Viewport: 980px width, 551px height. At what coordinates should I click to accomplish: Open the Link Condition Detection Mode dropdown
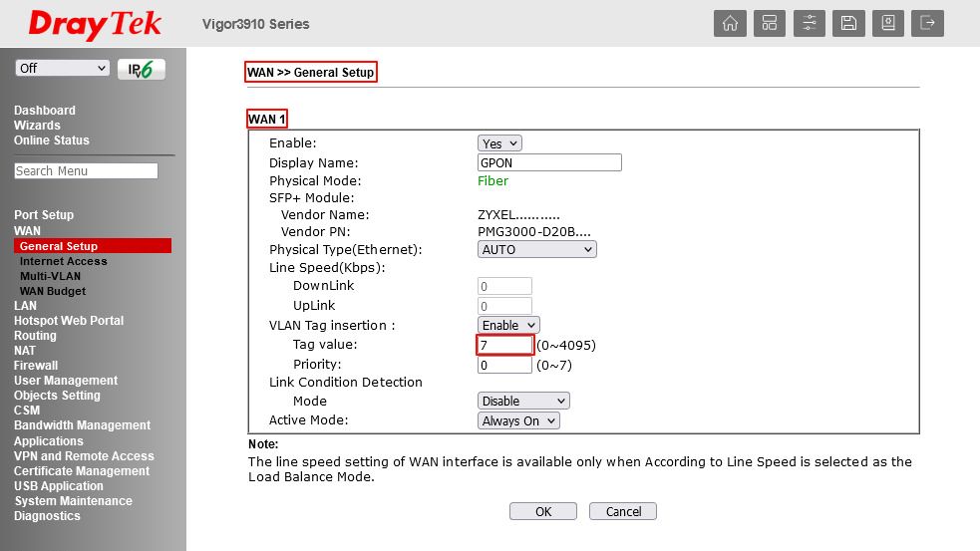(523, 402)
